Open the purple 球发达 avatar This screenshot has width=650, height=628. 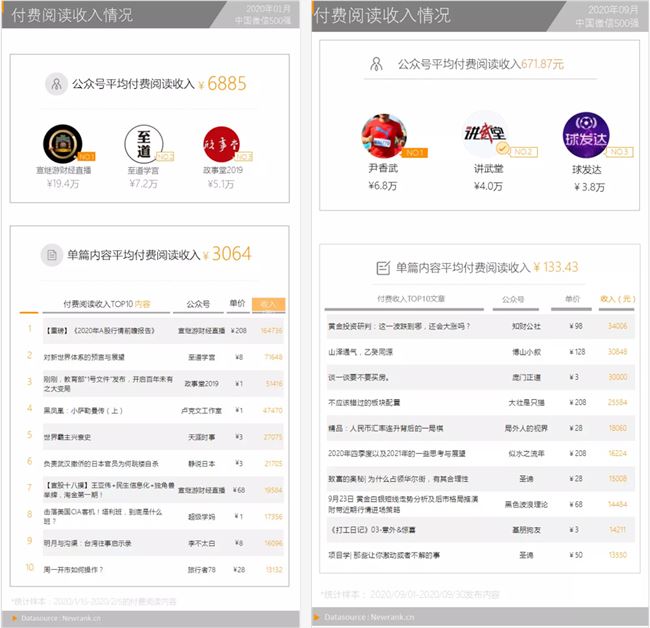[x=586, y=135]
